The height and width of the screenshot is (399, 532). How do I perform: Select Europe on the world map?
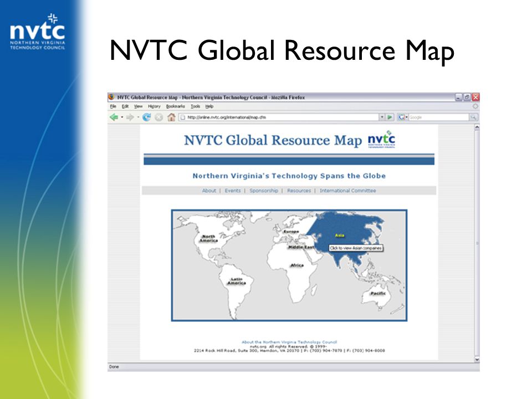tap(291, 232)
